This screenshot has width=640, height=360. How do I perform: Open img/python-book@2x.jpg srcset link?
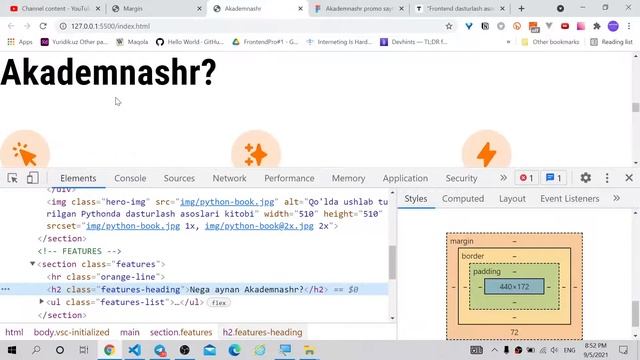(259, 226)
